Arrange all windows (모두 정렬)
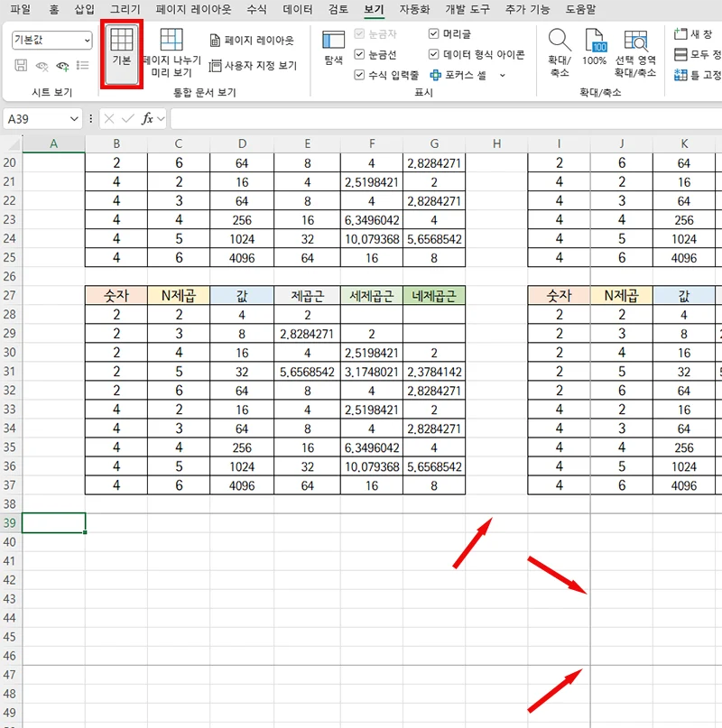722x728 pixels. [x=697, y=54]
